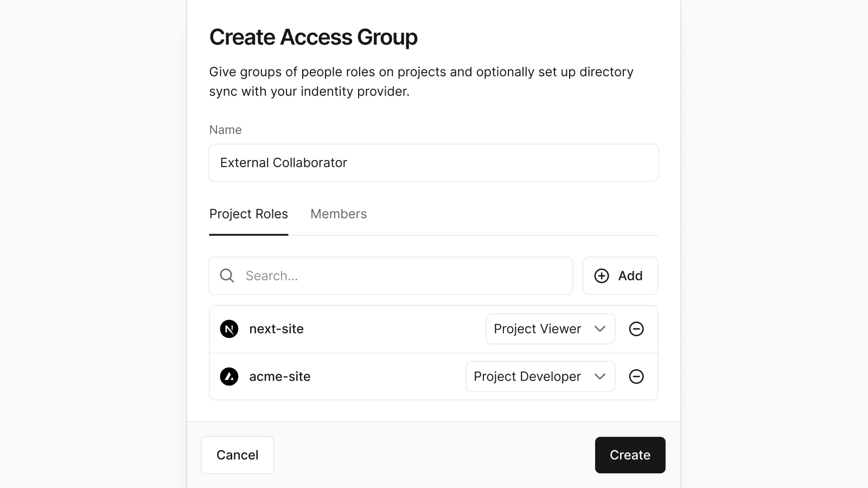Click the Name field containing External Collaborator
This screenshot has height=488, width=868.
pyautogui.click(x=433, y=163)
